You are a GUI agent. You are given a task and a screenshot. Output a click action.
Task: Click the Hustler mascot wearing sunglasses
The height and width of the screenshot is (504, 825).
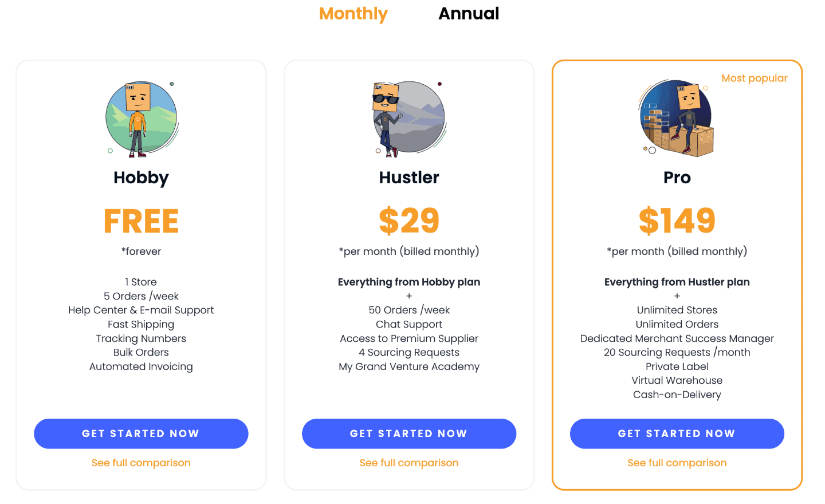408,117
